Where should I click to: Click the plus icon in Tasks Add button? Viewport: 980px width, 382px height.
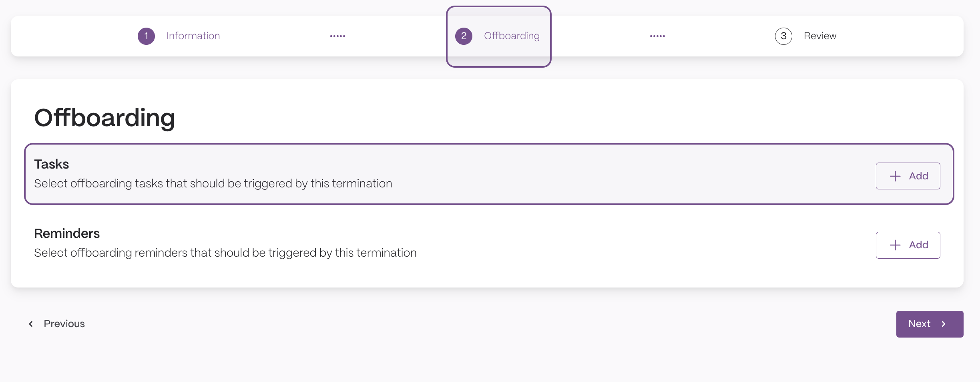pyautogui.click(x=895, y=176)
